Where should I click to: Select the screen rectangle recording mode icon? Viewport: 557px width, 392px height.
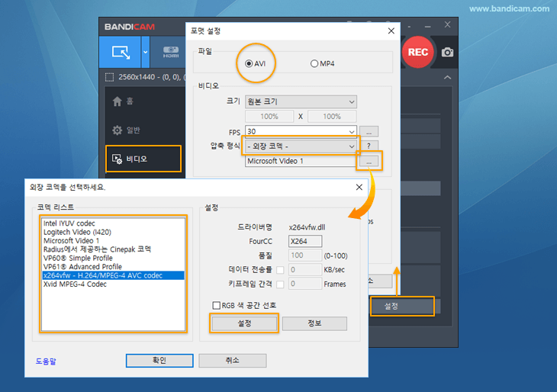pyautogui.click(x=121, y=53)
